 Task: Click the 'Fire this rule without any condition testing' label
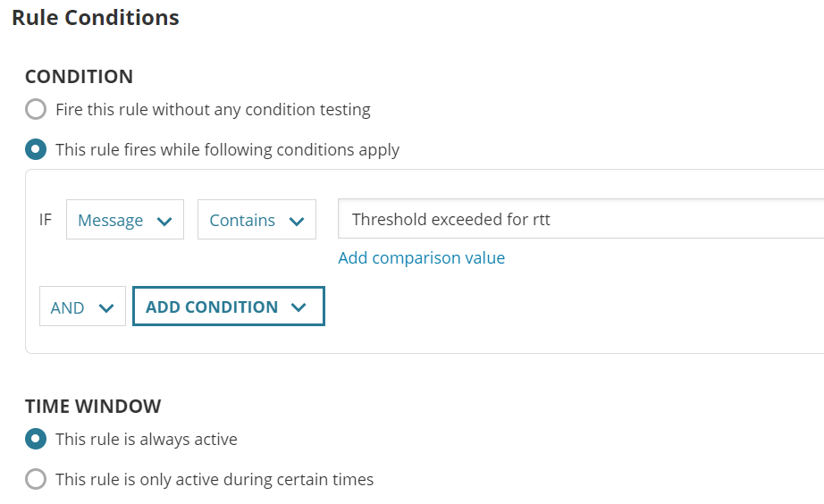(213, 110)
